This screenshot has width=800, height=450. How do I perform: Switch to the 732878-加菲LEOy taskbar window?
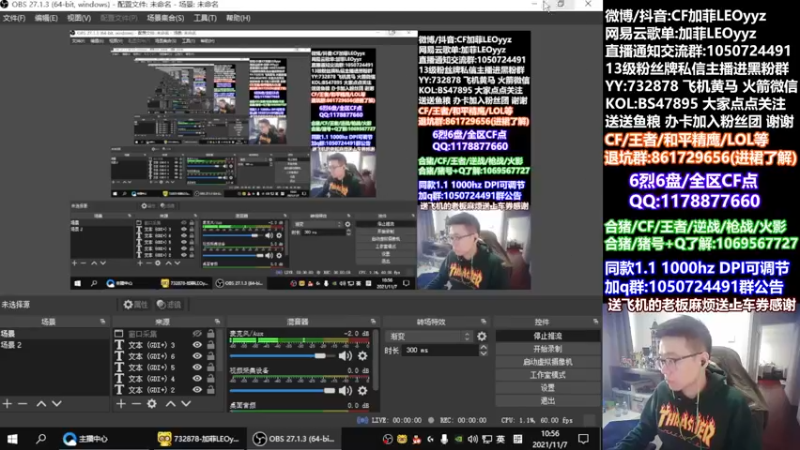[198, 439]
